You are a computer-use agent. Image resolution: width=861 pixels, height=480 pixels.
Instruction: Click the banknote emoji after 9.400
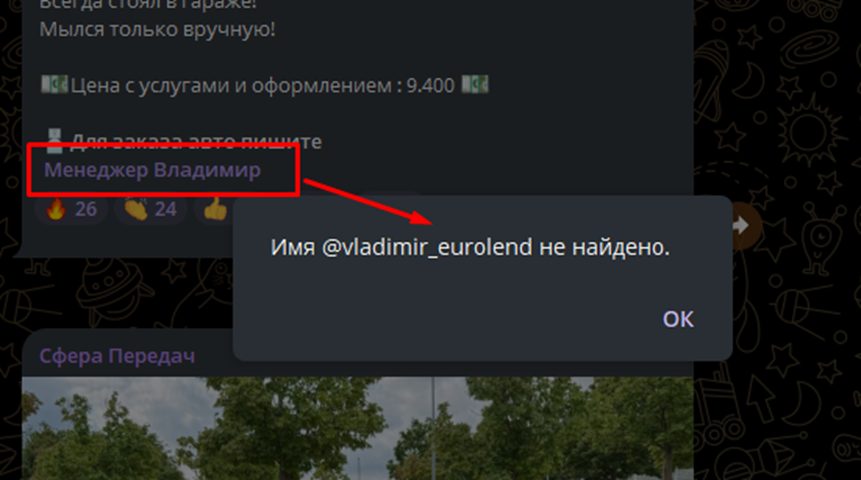475,85
